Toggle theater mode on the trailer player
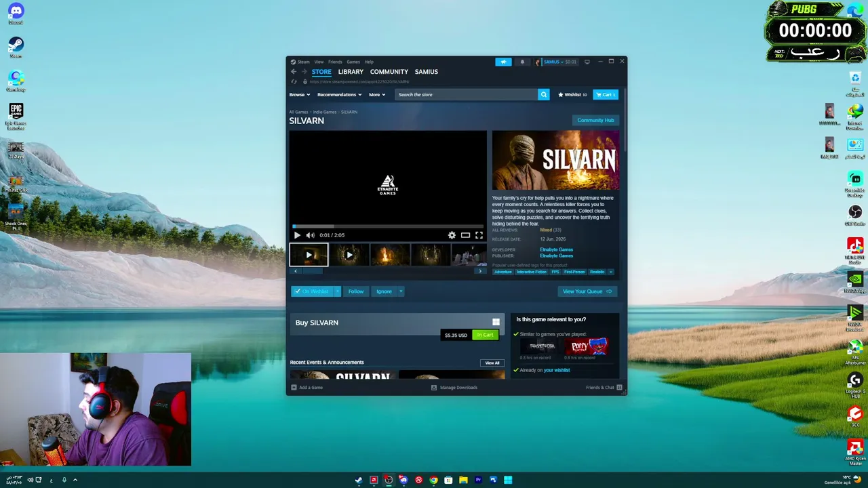Image resolution: width=868 pixels, height=488 pixels. point(465,235)
